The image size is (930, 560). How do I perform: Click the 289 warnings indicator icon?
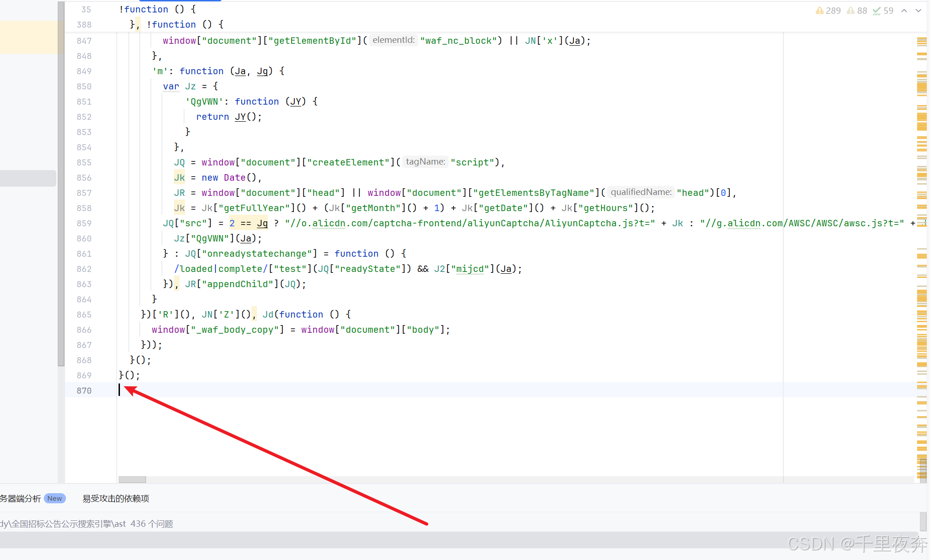pyautogui.click(x=820, y=11)
